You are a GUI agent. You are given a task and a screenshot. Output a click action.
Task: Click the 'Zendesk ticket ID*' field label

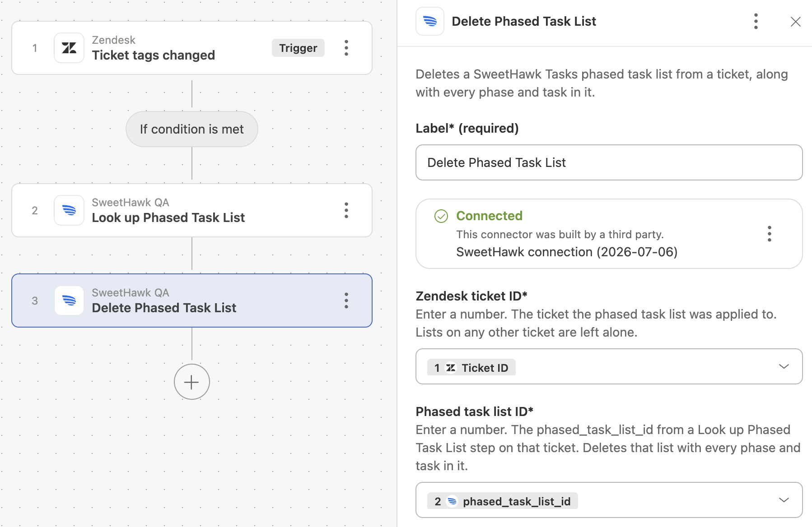[x=471, y=296]
